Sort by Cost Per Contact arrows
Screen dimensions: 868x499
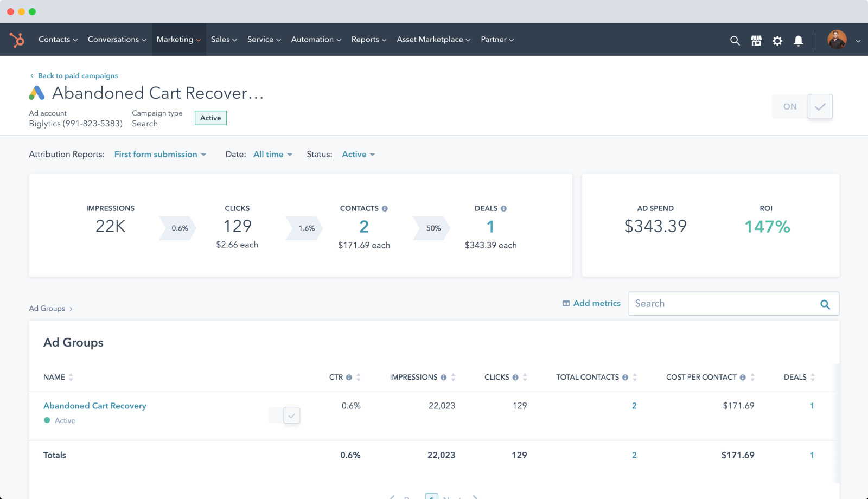coord(752,378)
